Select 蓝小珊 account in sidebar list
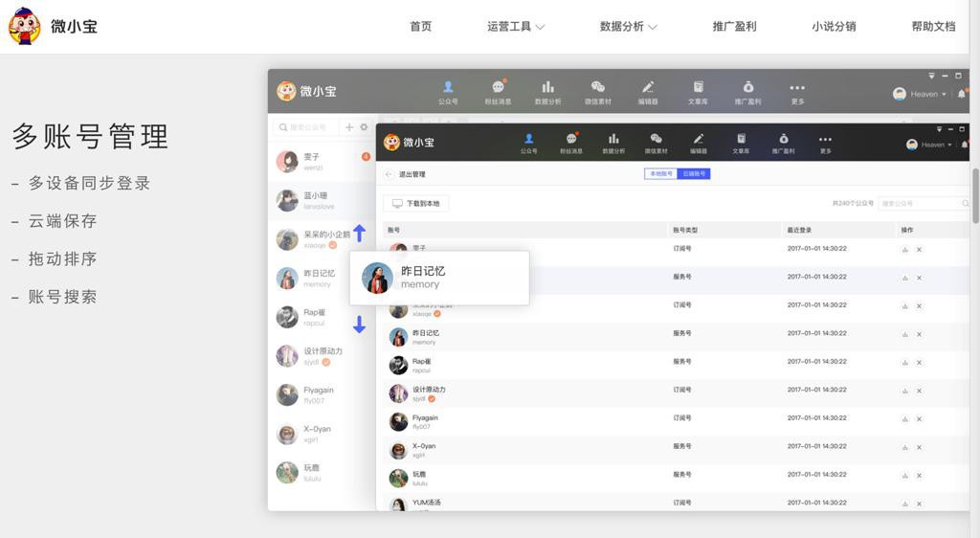Image resolution: width=980 pixels, height=538 pixels. [322, 201]
